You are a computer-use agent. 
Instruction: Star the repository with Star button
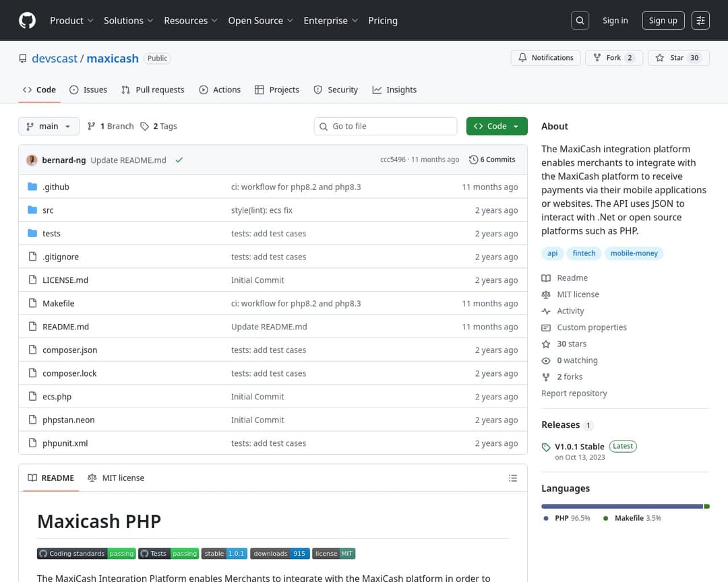point(678,58)
